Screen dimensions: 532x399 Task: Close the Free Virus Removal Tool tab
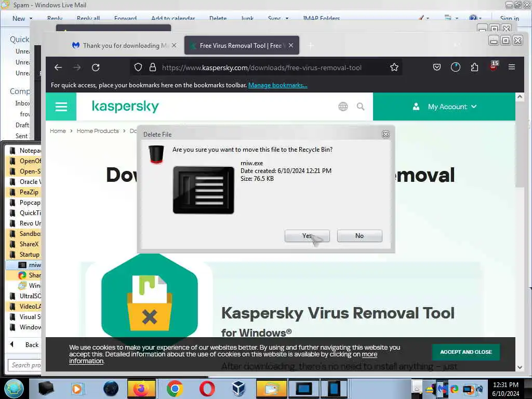coord(291,45)
